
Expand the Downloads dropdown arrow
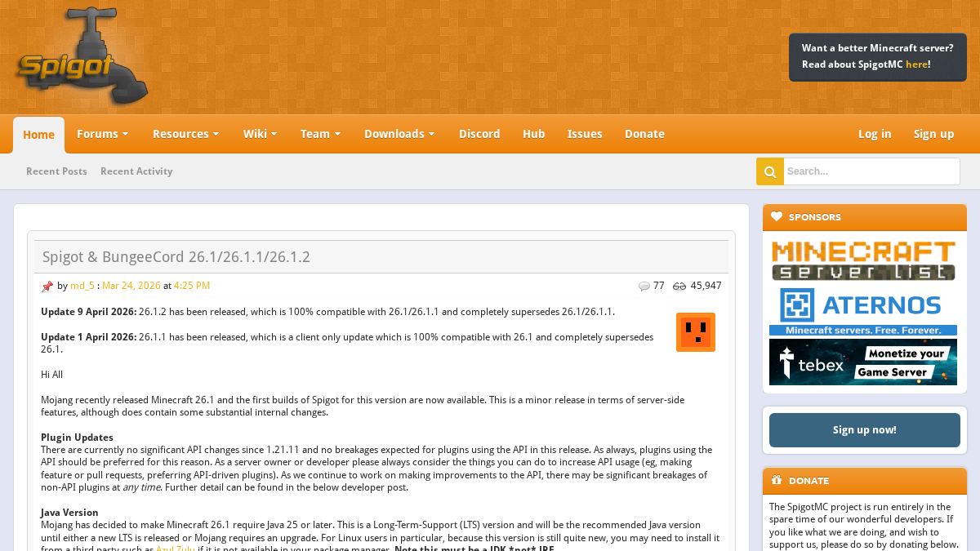431,134
